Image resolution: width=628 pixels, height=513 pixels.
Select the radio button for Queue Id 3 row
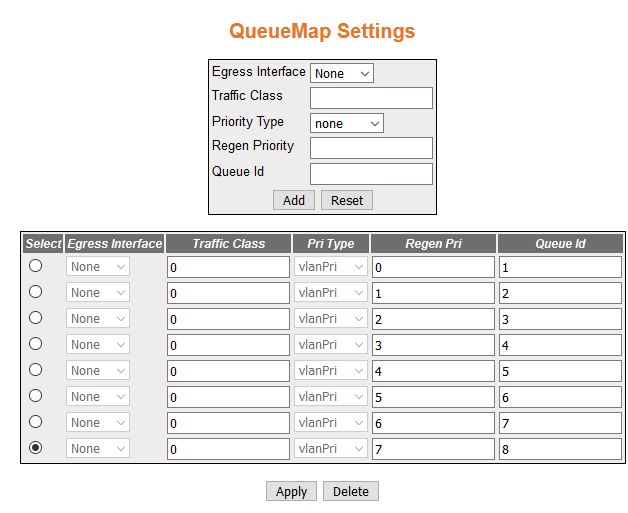36,318
